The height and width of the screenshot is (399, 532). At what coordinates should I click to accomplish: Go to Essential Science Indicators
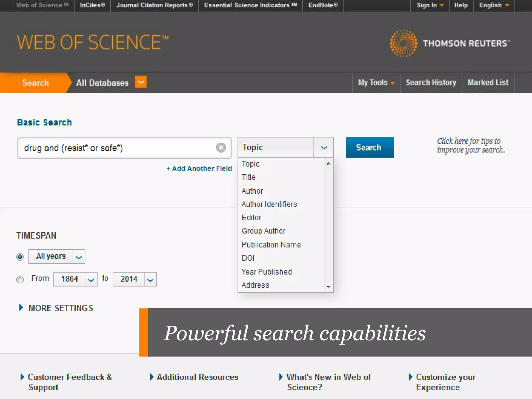[250, 5]
